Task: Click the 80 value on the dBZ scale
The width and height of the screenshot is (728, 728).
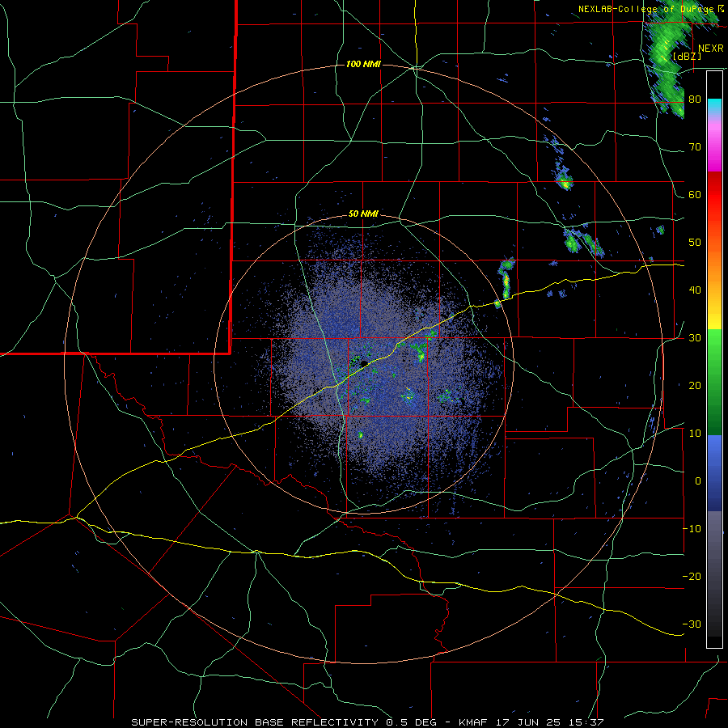Action: pos(695,99)
